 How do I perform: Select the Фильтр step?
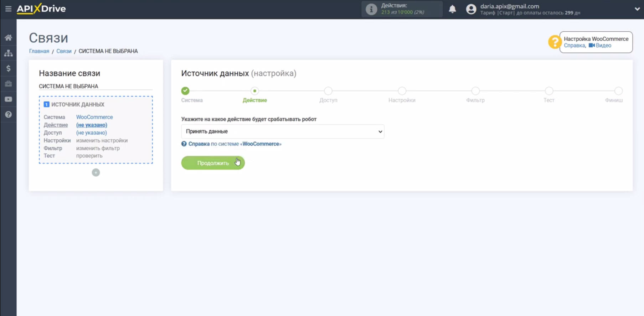click(x=475, y=91)
